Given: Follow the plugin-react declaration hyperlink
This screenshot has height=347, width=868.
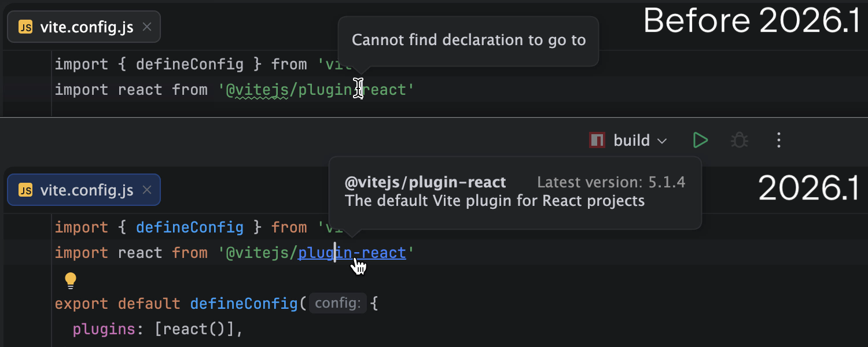Looking at the screenshot, I should [x=351, y=252].
